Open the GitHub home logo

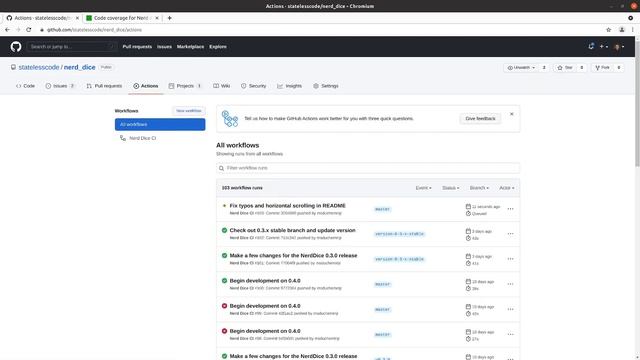click(16, 47)
